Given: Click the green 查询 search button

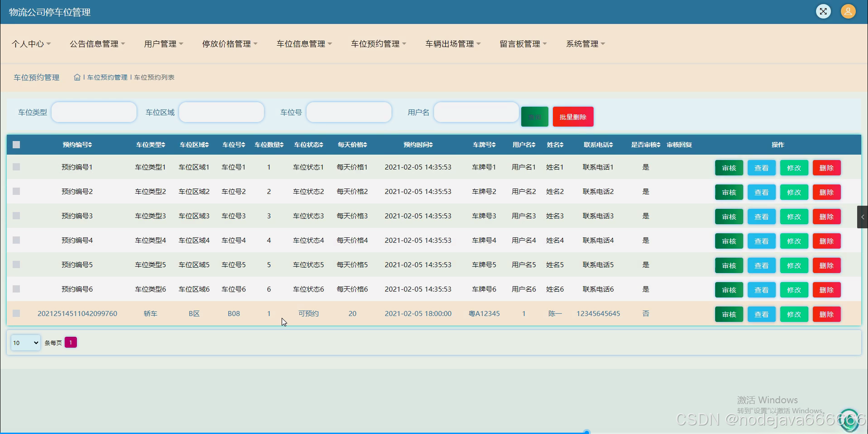Looking at the screenshot, I should pyautogui.click(x=534, y=117).
